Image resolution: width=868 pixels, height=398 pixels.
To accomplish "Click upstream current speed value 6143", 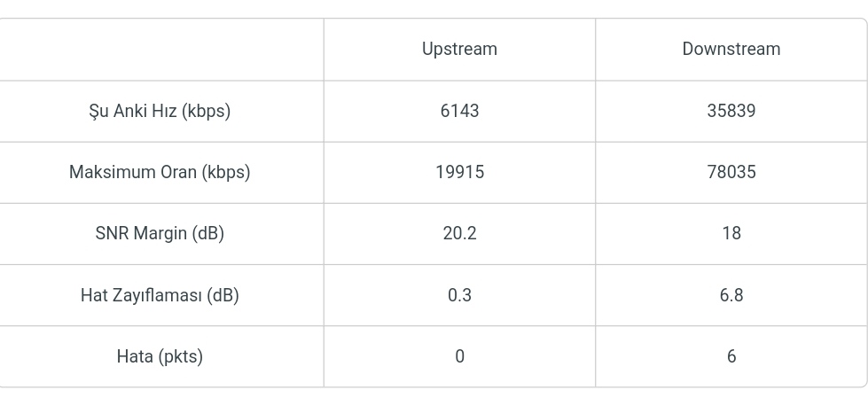I will tap(459, 111).
